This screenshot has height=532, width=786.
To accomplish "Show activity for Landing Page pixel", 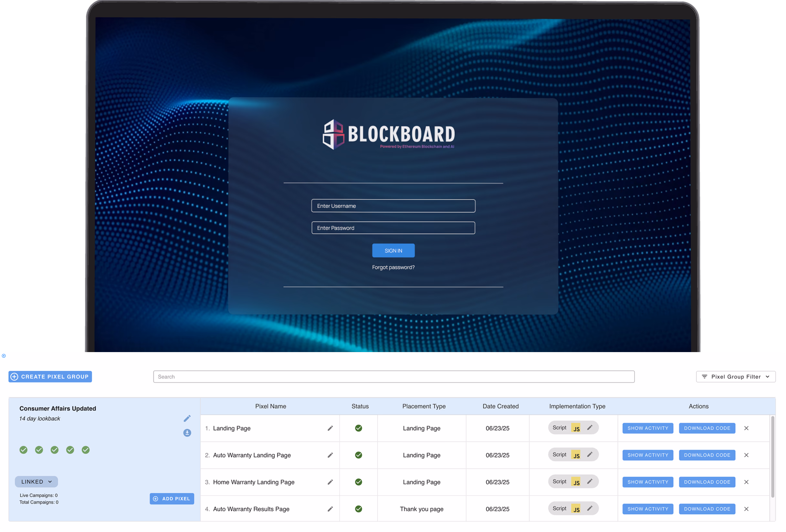I will tap(648, 428).
